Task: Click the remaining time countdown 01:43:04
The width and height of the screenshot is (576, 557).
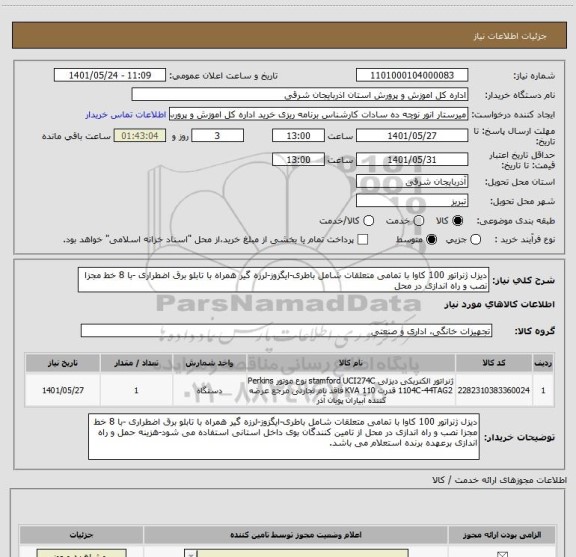Action: (x=140, y=136)
